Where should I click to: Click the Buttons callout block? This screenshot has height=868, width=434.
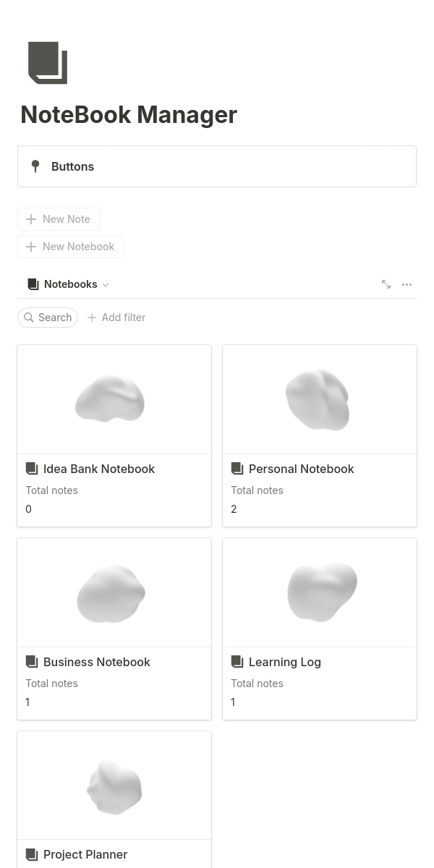217,166
